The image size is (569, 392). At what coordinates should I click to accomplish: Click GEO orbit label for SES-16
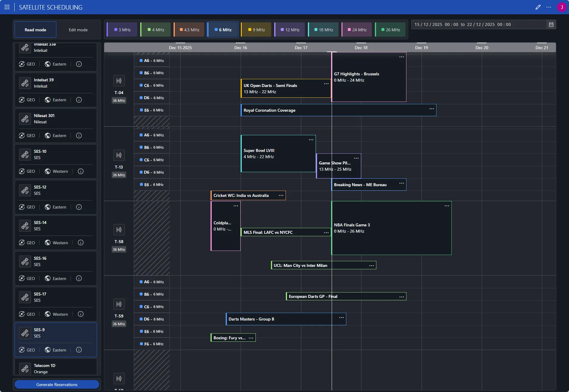point(31,279)
